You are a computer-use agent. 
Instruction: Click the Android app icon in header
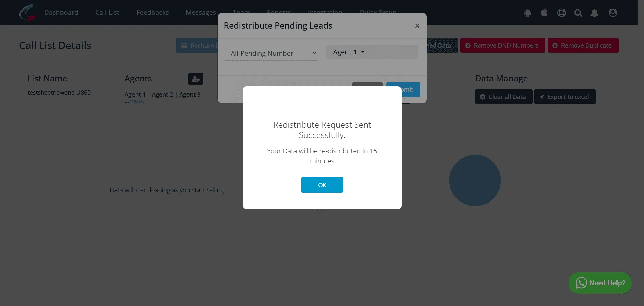pyautogui.click(x=528, y=13)
